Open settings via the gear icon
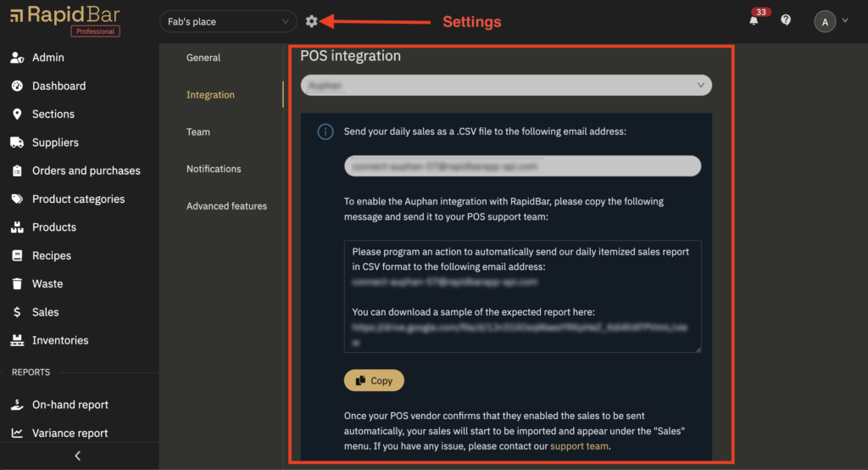Viewport: 868px width, 470px height. (312, 21)
